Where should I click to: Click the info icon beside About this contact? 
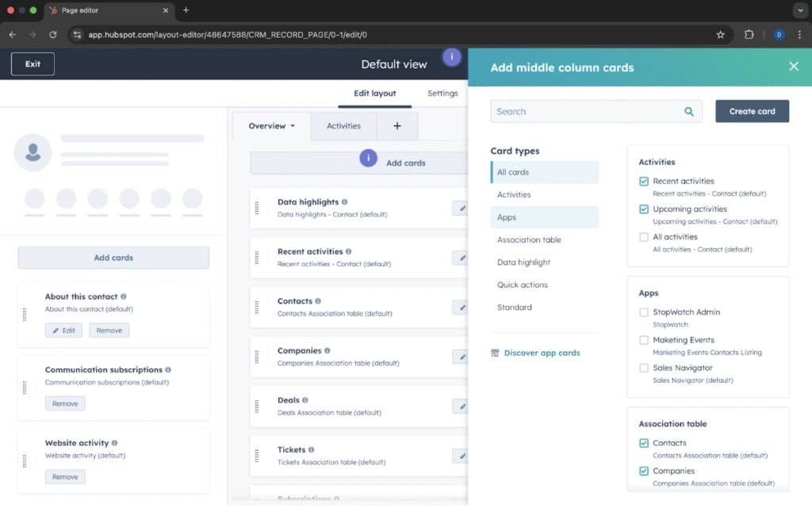click(124, 296)
